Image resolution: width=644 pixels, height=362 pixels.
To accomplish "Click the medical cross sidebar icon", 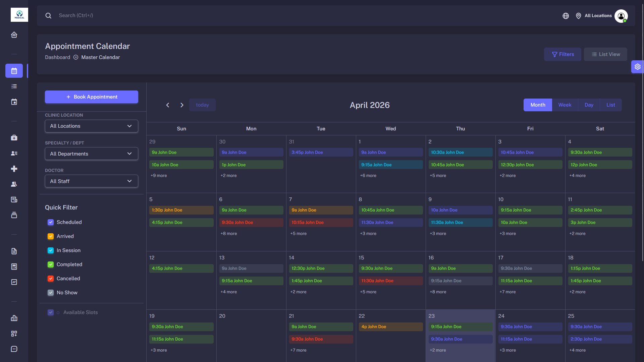I will coord(14,169).
